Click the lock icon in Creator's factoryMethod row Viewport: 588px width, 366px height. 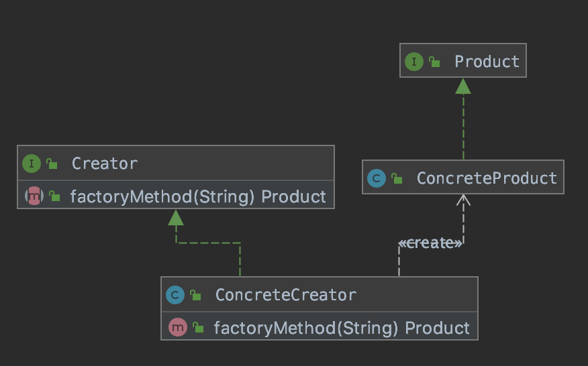(x=54, y=197)
